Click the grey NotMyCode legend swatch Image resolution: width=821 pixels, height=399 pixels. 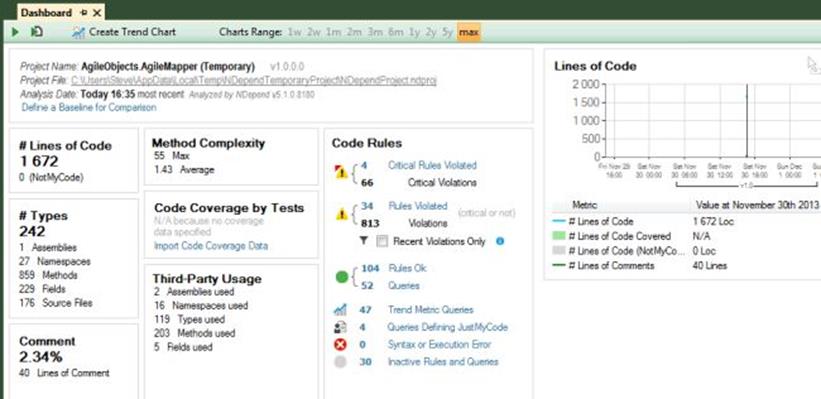click(x=559, y=251)
